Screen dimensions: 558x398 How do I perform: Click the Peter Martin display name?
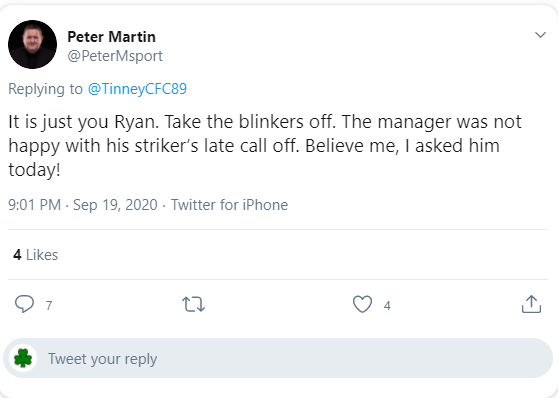click(111, 37)
